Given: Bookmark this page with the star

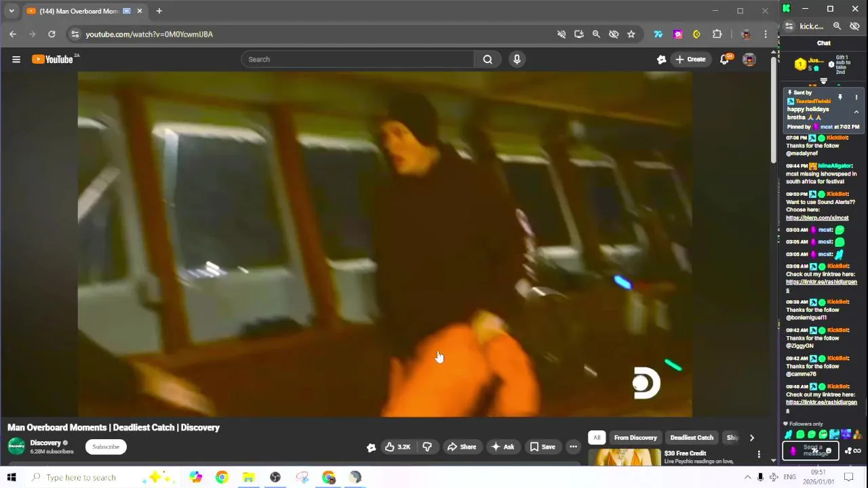Looking at the screenshot, I should [631, 34].
